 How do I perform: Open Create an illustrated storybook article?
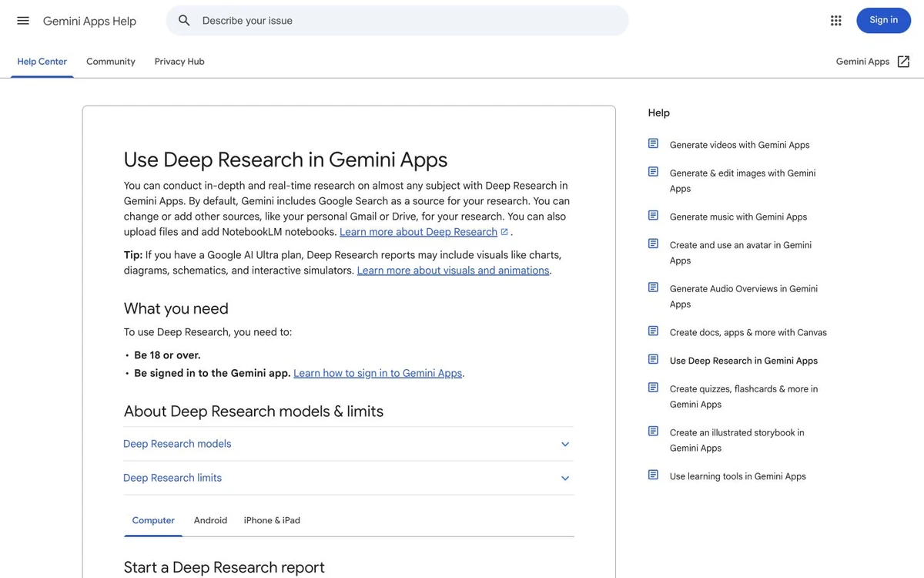pyautogui.click(x=737, y=440)
